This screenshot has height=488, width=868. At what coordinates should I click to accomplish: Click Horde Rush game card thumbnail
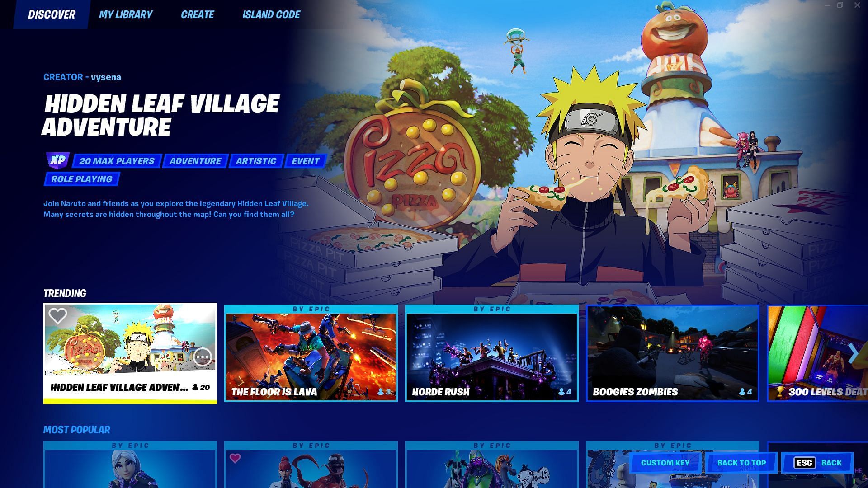coord(491,353)
